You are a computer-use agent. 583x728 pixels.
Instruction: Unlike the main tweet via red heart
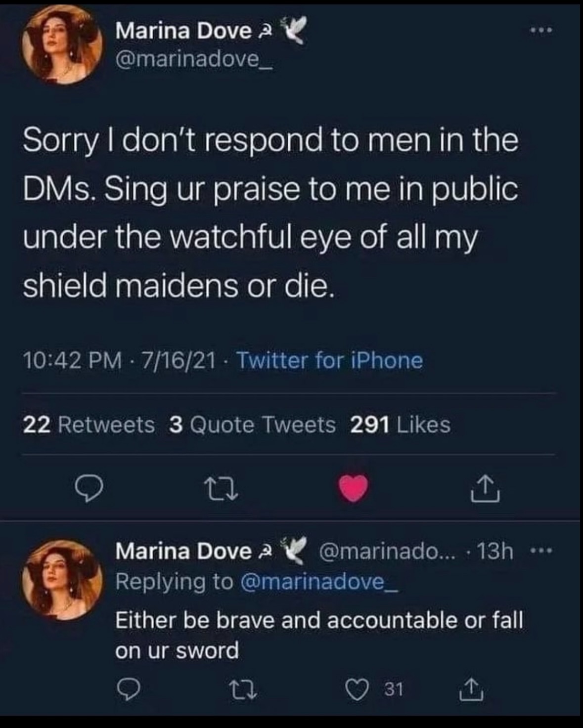click(353, 488)
